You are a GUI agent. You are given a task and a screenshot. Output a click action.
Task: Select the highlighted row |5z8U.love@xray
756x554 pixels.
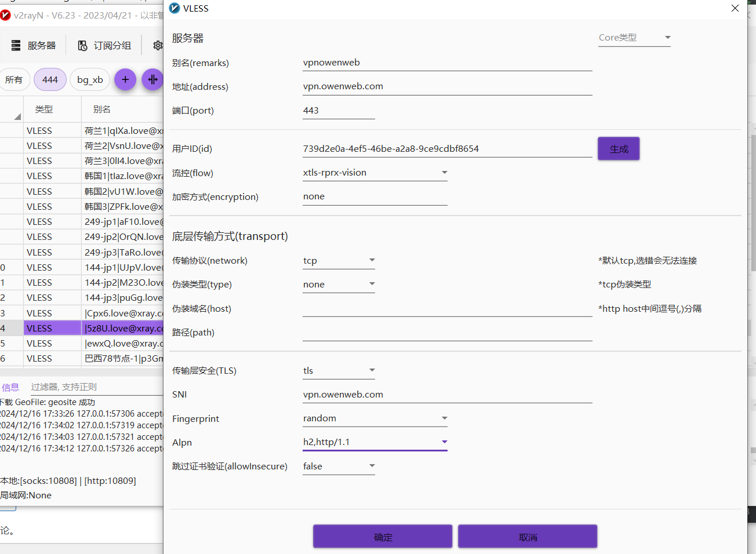tap(82, 329)
